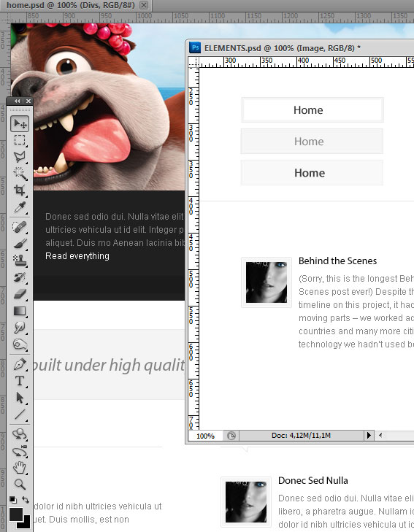Choose the Zoom tool
The height and width of the screenshot is (532, 414).
[20, 485]
